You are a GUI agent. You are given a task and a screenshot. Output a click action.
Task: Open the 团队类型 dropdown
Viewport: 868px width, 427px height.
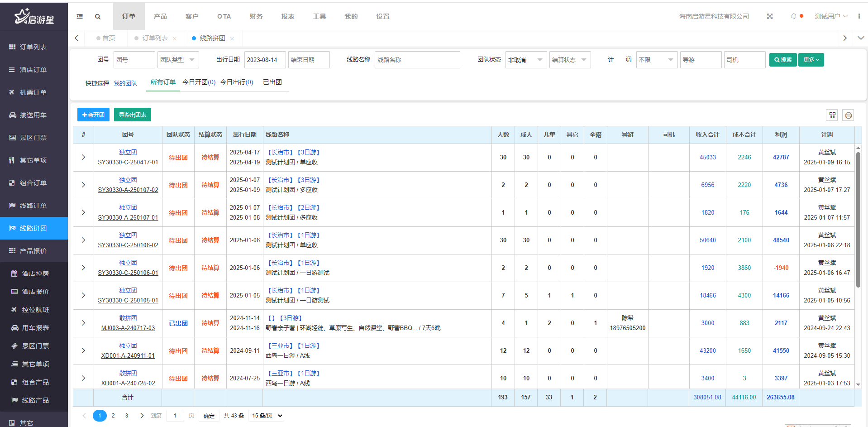[x=178, y=60]
